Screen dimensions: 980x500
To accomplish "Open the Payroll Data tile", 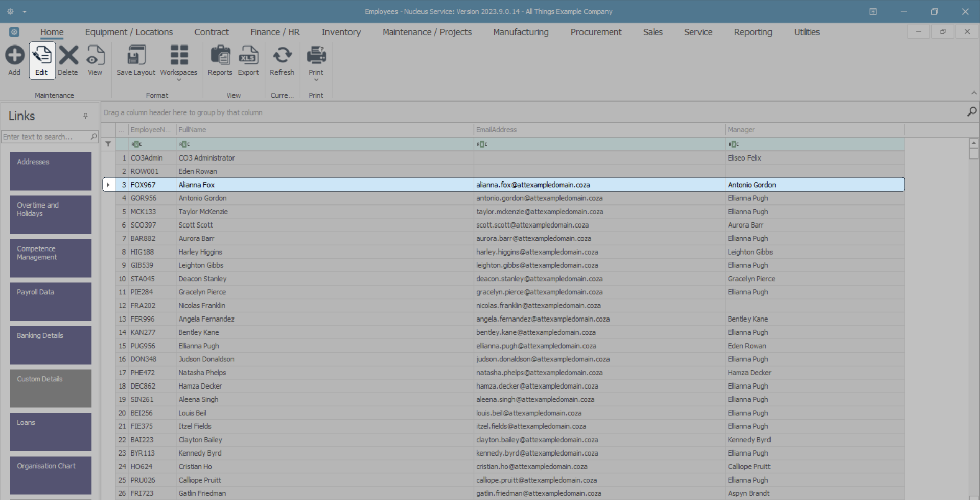I will 51,302.
